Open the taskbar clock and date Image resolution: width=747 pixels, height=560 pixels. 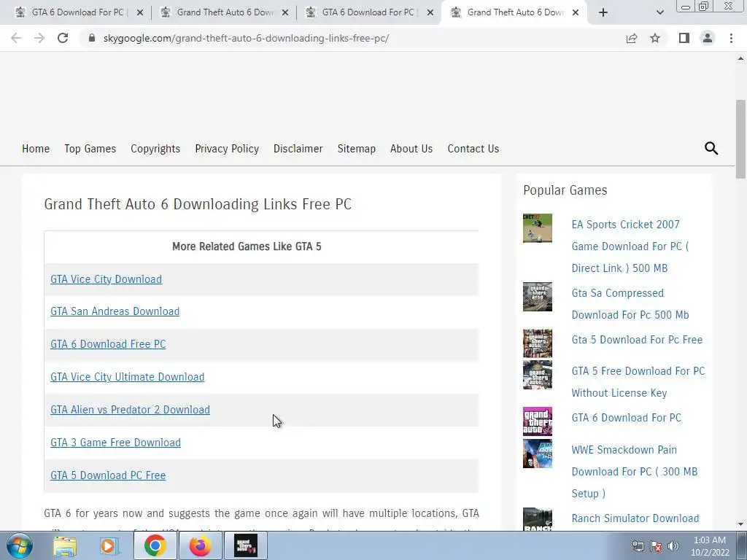tap(710, 546)
